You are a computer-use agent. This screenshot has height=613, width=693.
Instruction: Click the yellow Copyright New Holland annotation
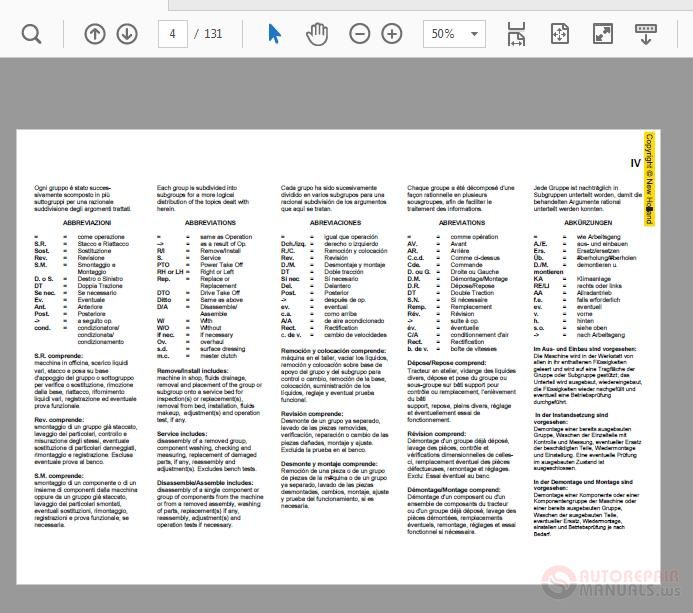[649, 179]
